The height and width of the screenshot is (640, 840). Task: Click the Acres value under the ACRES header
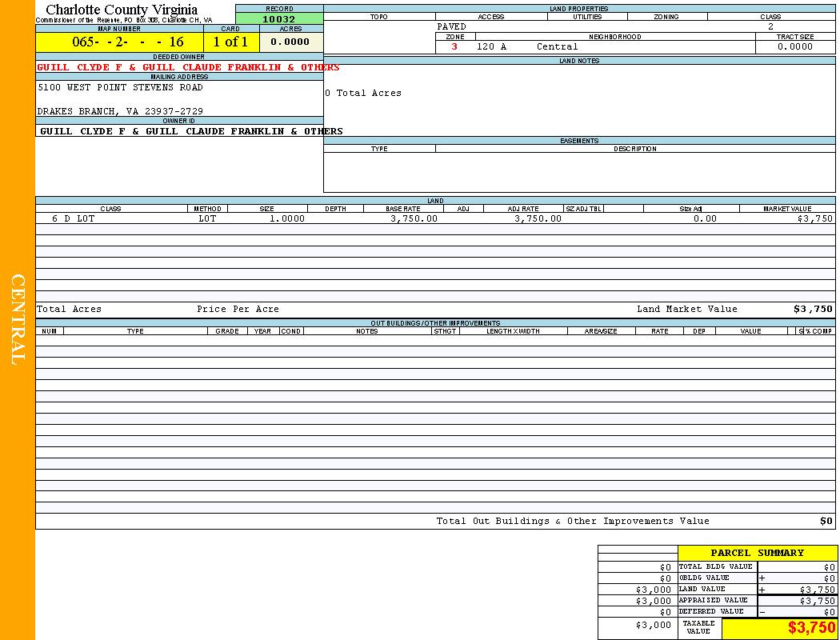pos(290,42)
